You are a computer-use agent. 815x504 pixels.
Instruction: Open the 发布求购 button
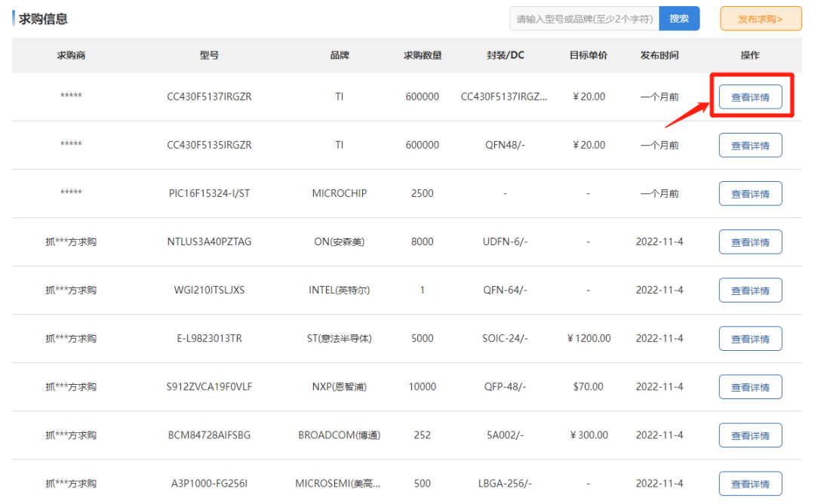pyautogui.click(x=761, y=19)
